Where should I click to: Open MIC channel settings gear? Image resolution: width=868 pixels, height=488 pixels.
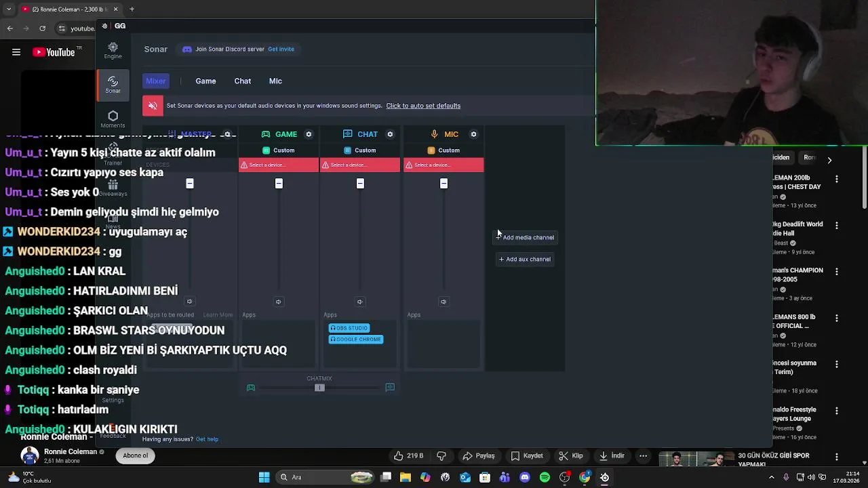point(473,134)
